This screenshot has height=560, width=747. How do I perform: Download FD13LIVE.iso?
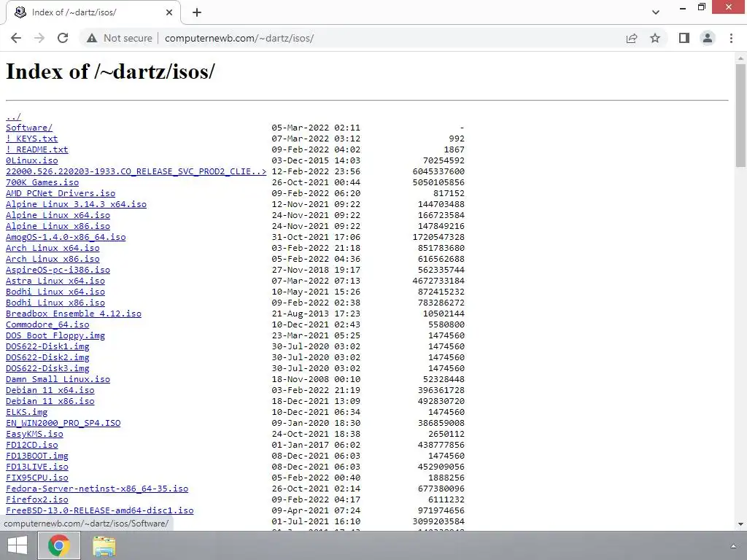(36, 467)
